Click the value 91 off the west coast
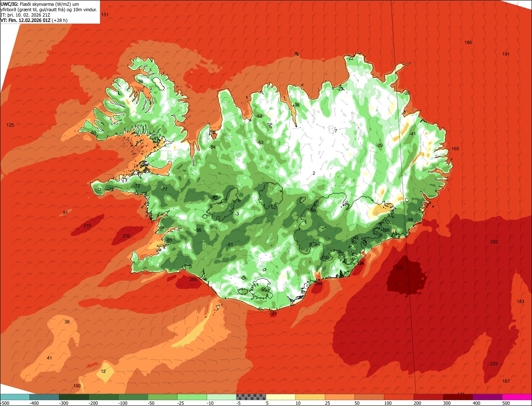This screenshot has width=532, height=406. [x=65, y=213]
